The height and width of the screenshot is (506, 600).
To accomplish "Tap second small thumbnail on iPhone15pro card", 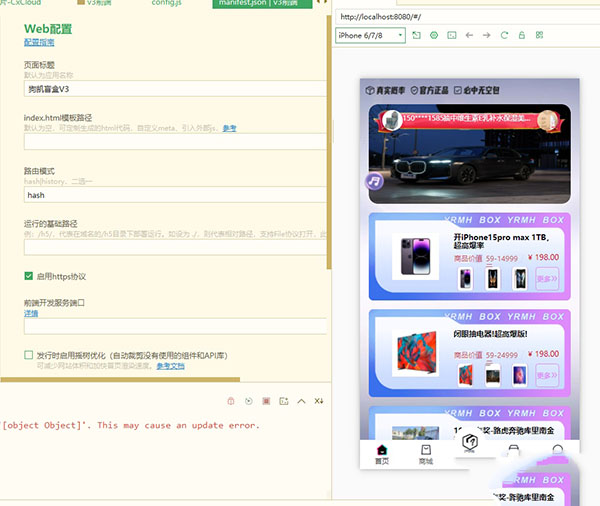I will [493, 278].
